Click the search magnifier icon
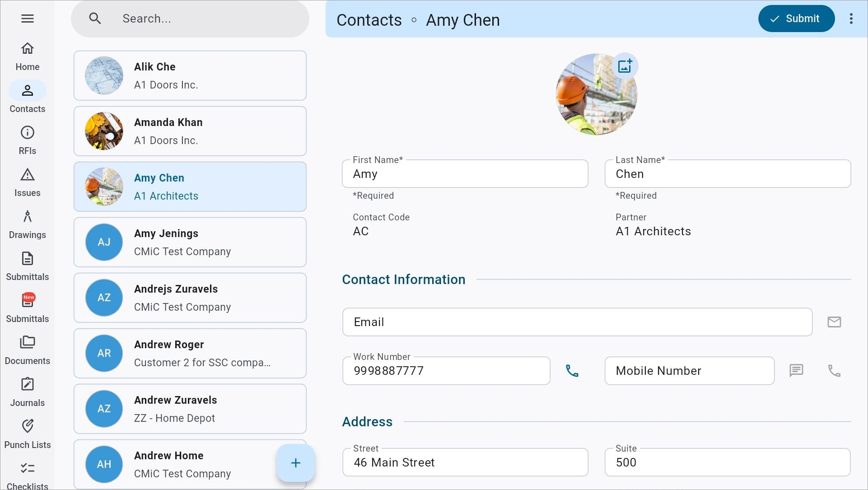 (95, 19)
